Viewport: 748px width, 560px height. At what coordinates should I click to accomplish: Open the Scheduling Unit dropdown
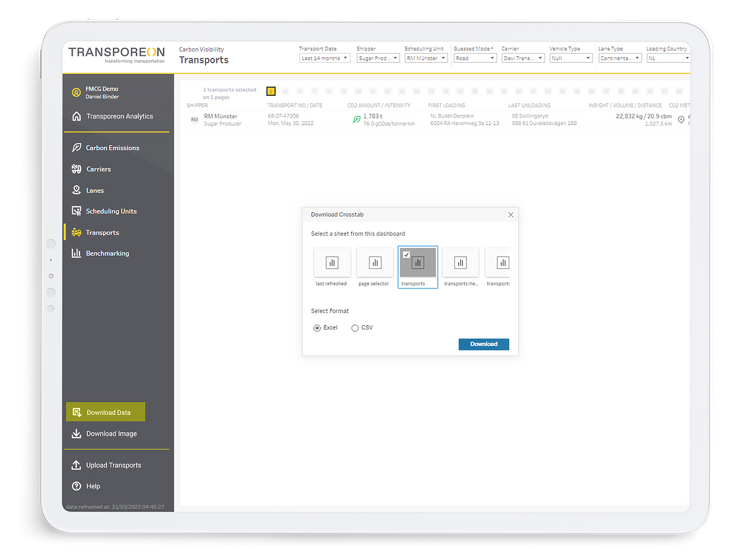click(x=426, y=58)
